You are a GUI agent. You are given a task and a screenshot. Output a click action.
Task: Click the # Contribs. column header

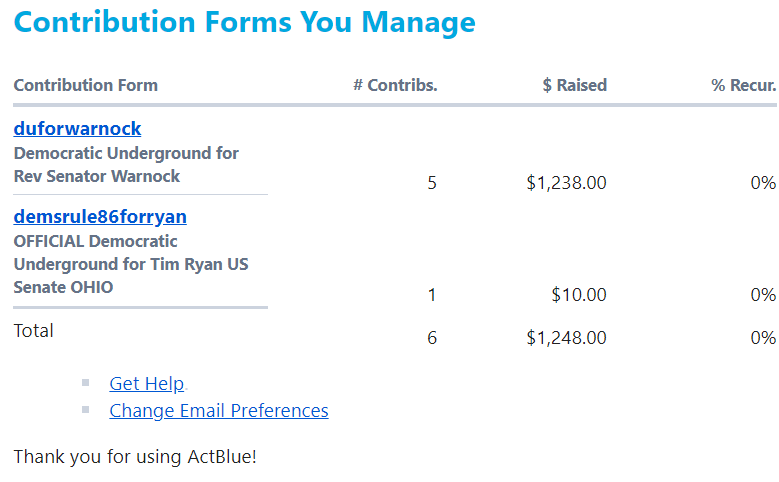(x=395, y=85)
